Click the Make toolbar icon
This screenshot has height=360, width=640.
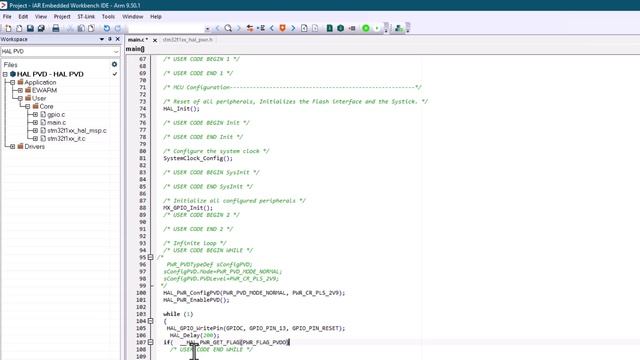340,28
